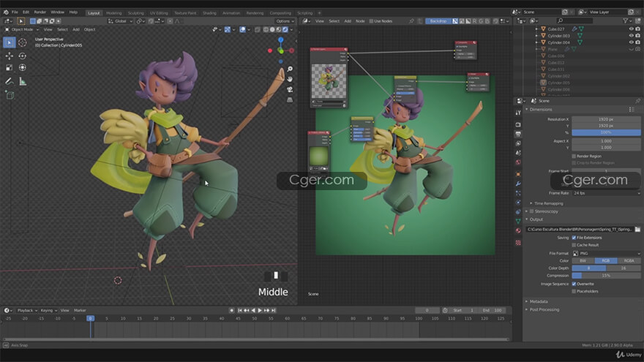
Task: Switch to the Shading workspace tab
Action: coord(209,13)
